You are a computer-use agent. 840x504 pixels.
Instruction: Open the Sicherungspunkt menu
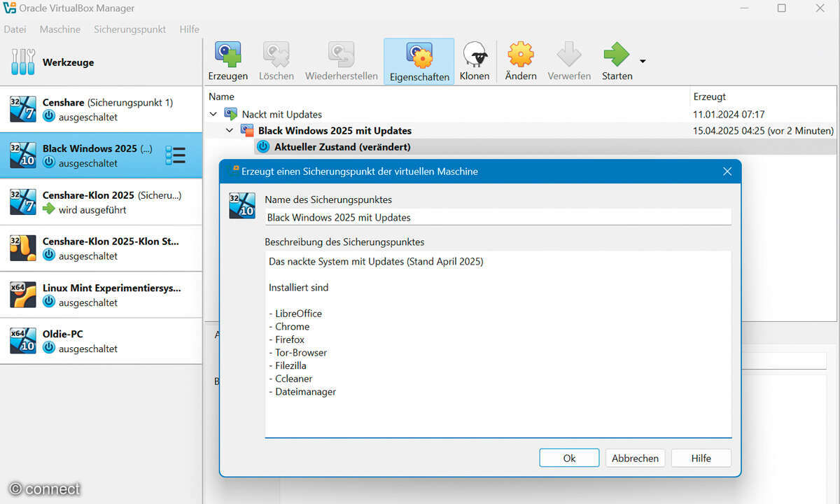pyautogui.click(x=130, y=29)
